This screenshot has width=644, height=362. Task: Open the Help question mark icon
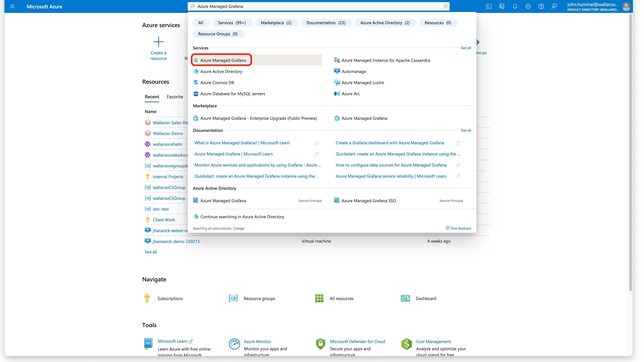click(541, 7)
